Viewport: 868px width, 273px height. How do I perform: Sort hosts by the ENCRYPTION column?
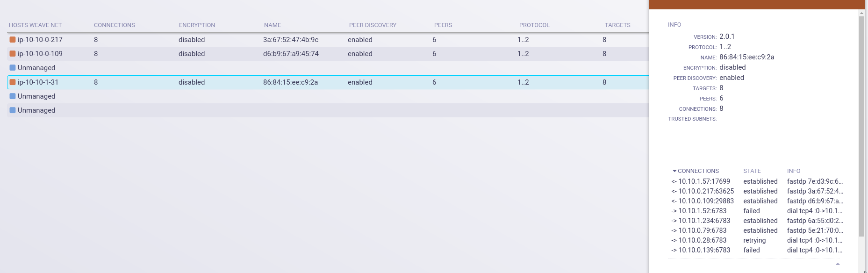197,25
